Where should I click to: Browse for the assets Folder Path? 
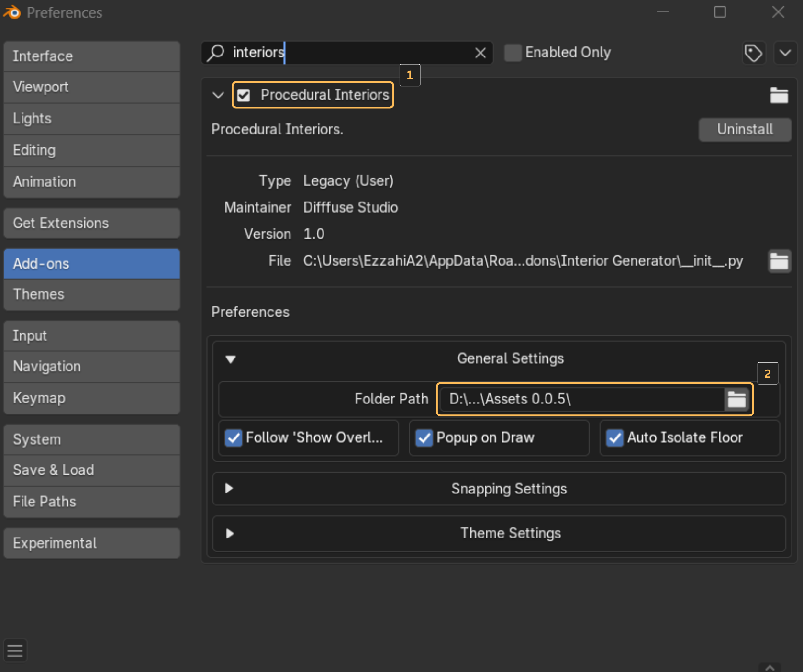pyautogui.click(x=736, y=399)
